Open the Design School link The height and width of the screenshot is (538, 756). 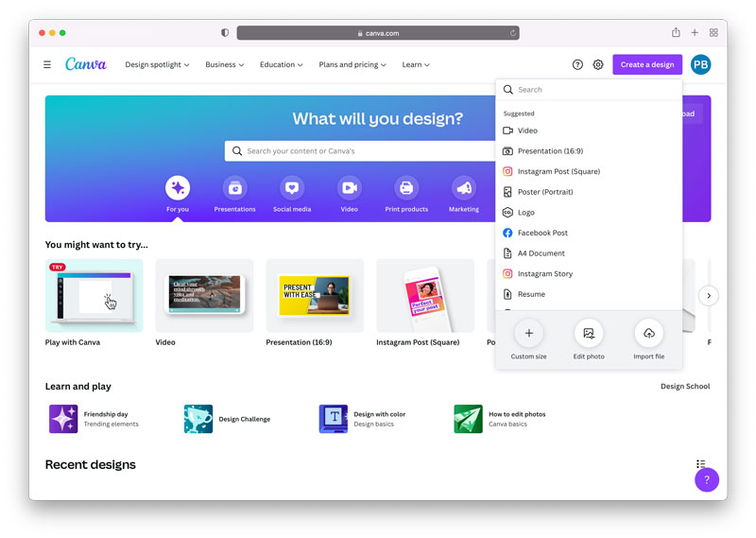684,386
